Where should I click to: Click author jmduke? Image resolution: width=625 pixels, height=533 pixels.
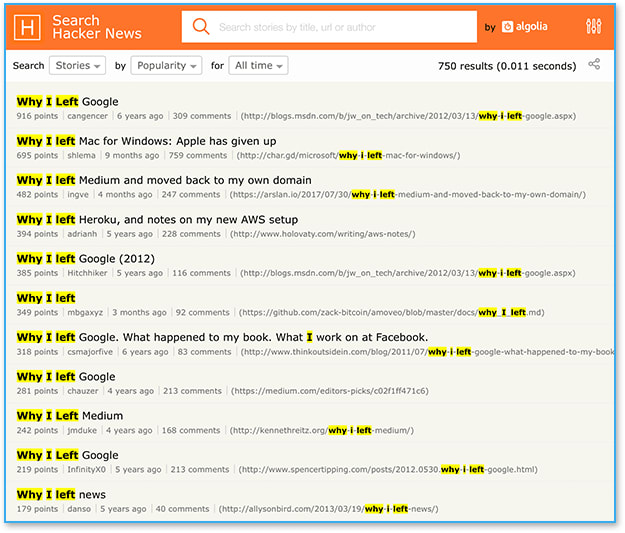82,431
